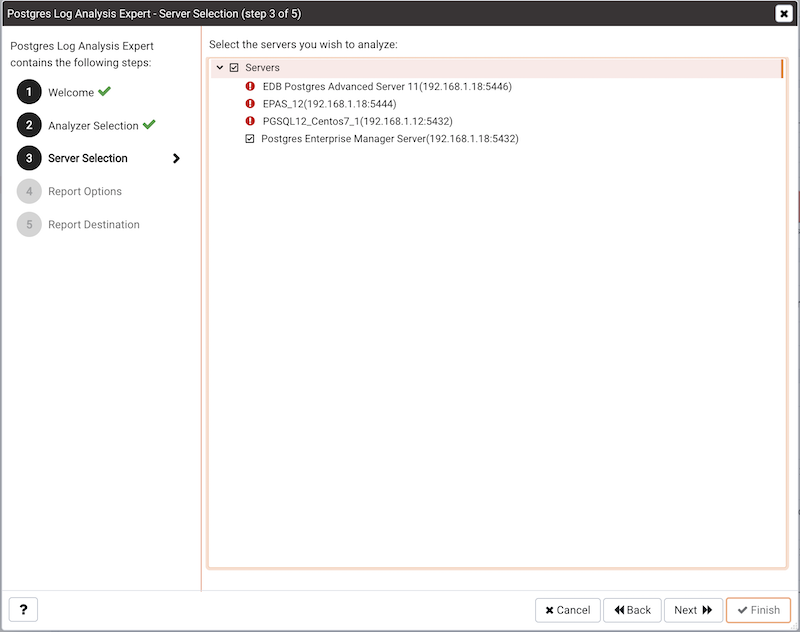Click the error icon next to PGSQL12_Centos7_1
The image size is (800, 632).
[x=250, y=121]
